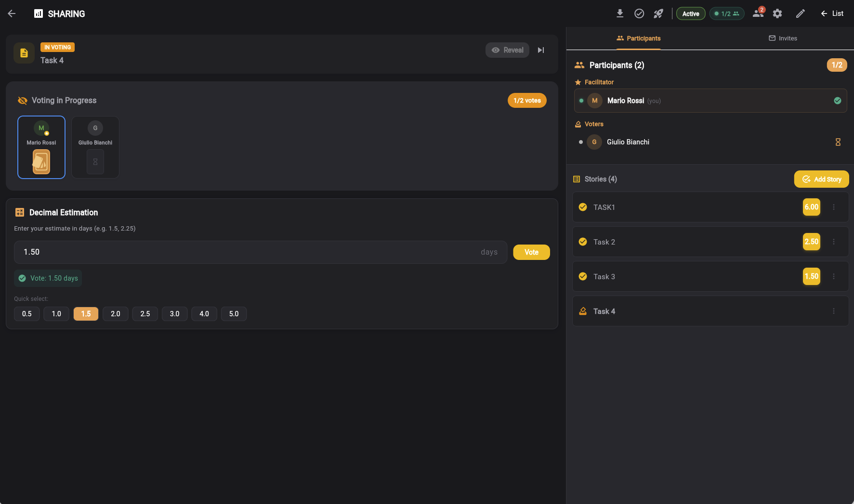Click the decimal estimate days input field
Screen dimensions: 854x504
click(250, 252)
